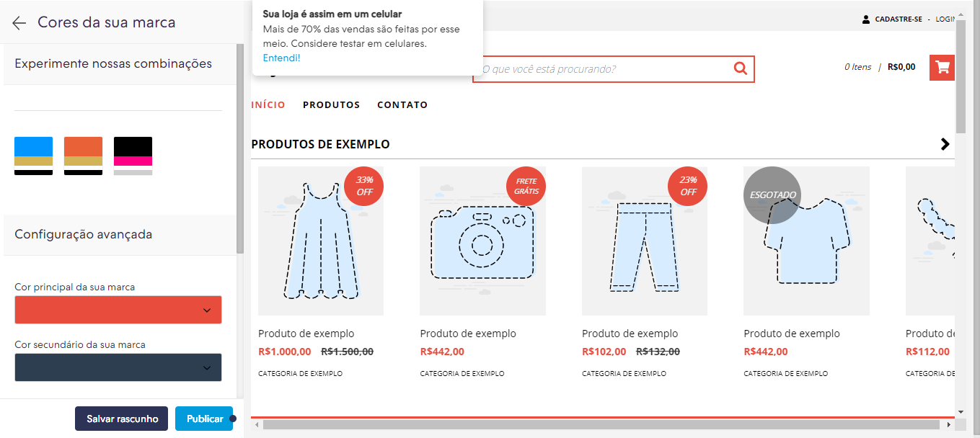
Task: Open the red shopping cart icon
Action: 942,68
